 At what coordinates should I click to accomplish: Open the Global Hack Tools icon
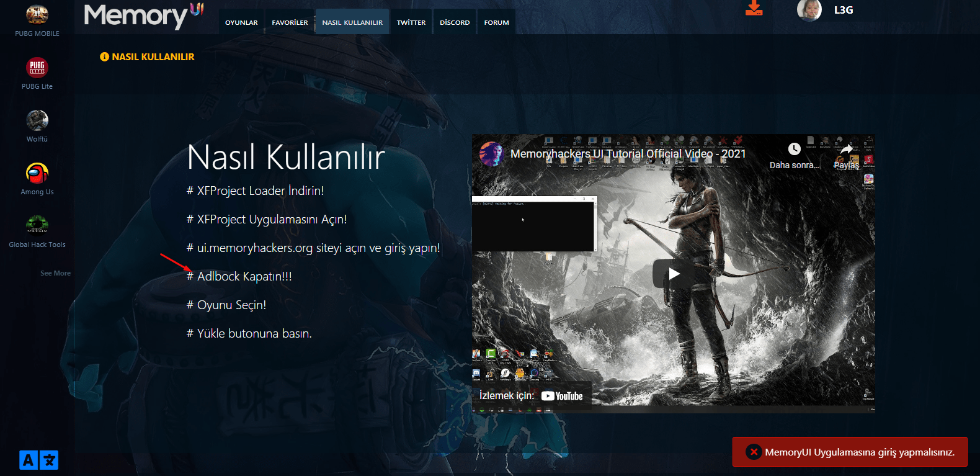click(x=37, y=225)
